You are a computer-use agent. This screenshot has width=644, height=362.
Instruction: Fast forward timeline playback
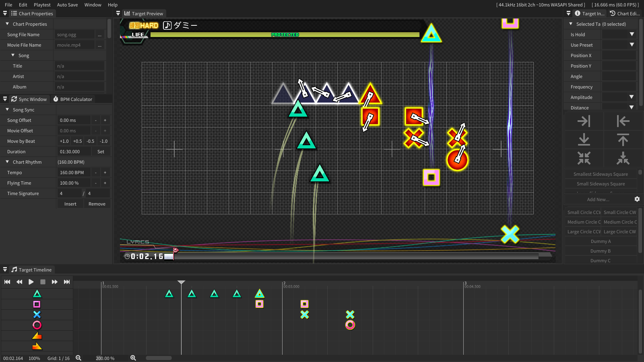click(55, 282)
